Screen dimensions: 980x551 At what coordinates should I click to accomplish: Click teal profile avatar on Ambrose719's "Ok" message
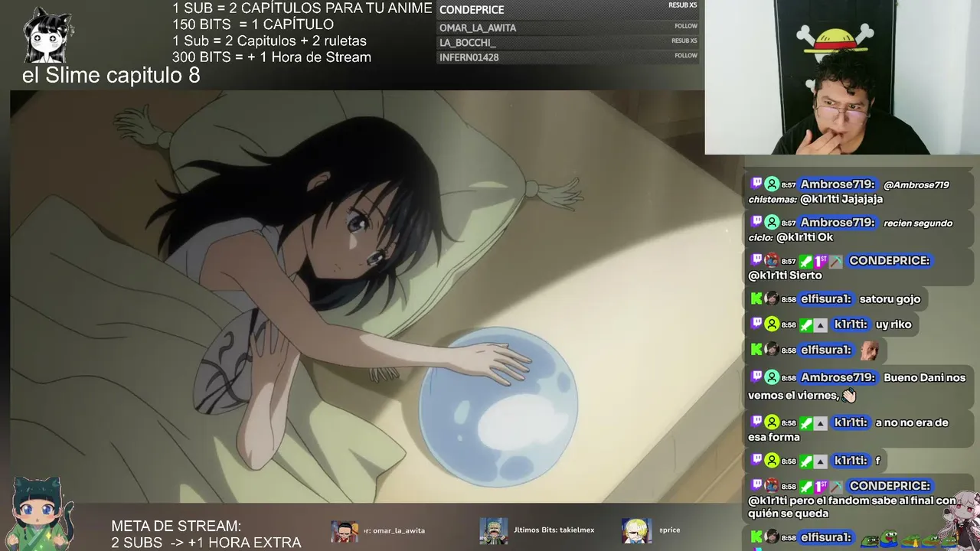pos(772,223)
